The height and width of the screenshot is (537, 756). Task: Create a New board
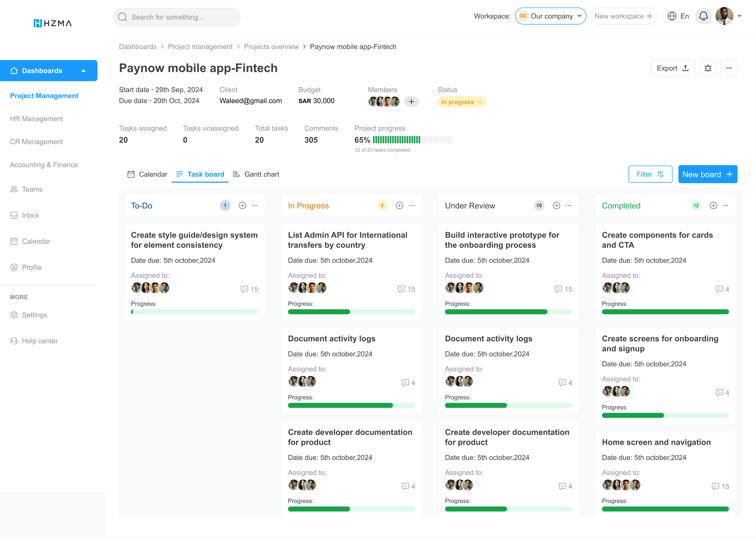(x=708, y=174)
